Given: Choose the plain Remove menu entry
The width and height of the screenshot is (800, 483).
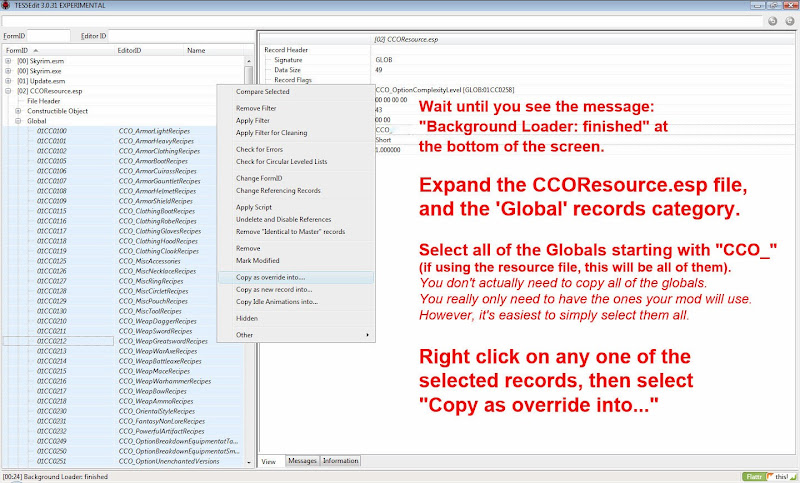Looking at the screenshot, I should (248, 248).
